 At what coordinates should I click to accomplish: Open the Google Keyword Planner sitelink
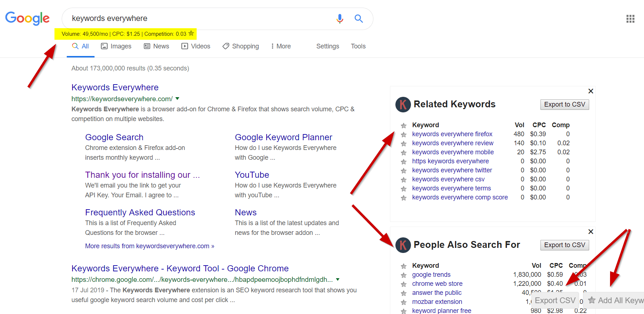pos(283,137)
